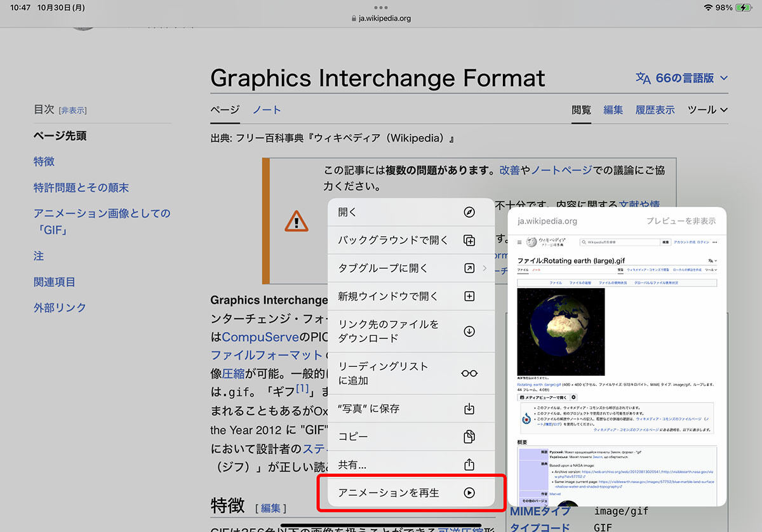Tap the battery icon in the status bar
Image resolution: width=762 pixels, height=532 pixels.
(x=744, y=8)
